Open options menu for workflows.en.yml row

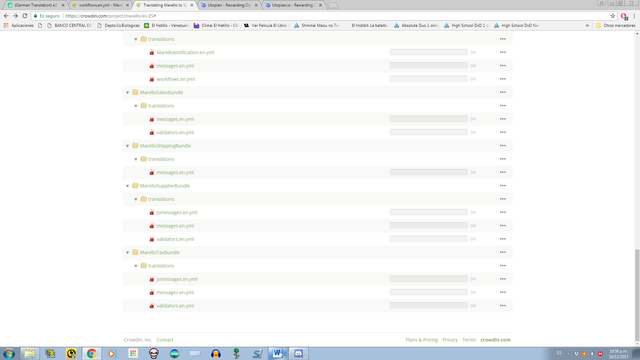(502, 79)
